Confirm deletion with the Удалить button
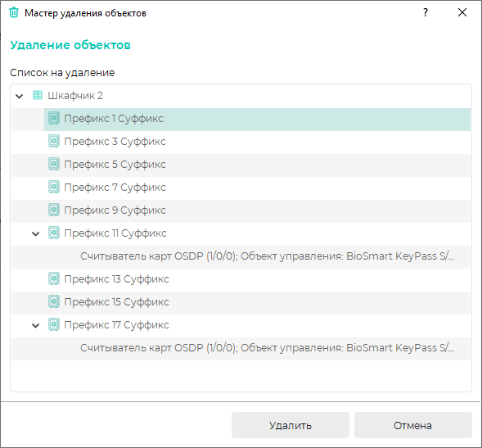 (291, 425)
